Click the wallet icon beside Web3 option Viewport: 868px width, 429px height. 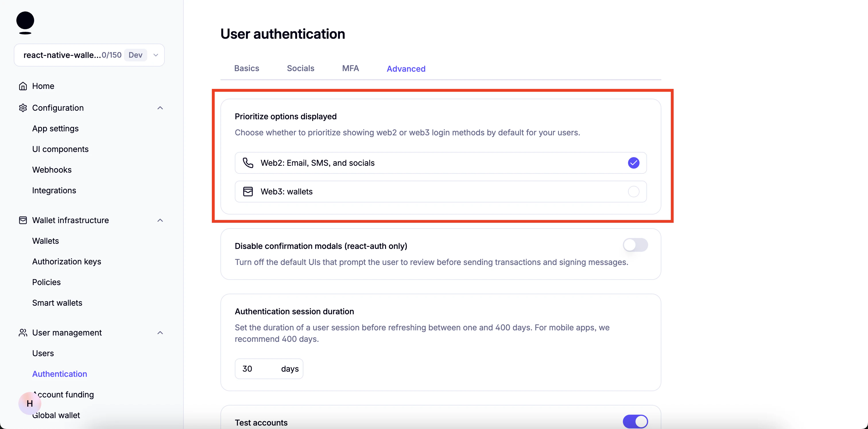[x=248, y=191]
